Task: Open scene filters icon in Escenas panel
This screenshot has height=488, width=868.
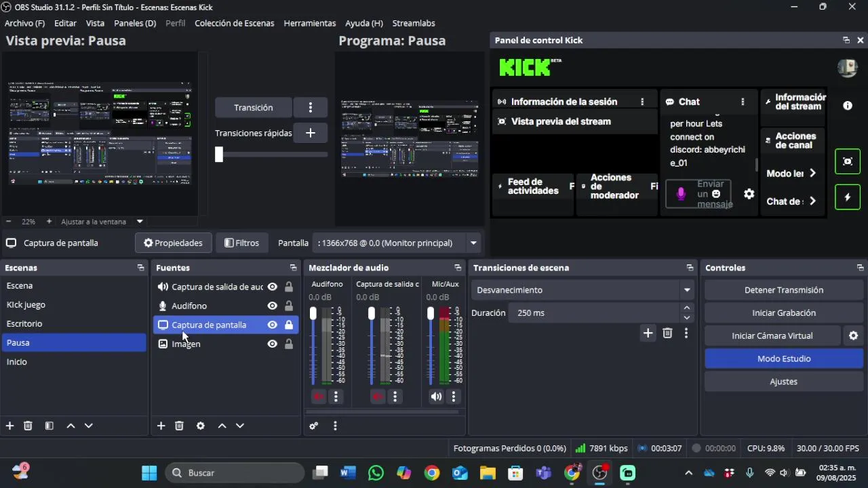Action: point(49,426)
